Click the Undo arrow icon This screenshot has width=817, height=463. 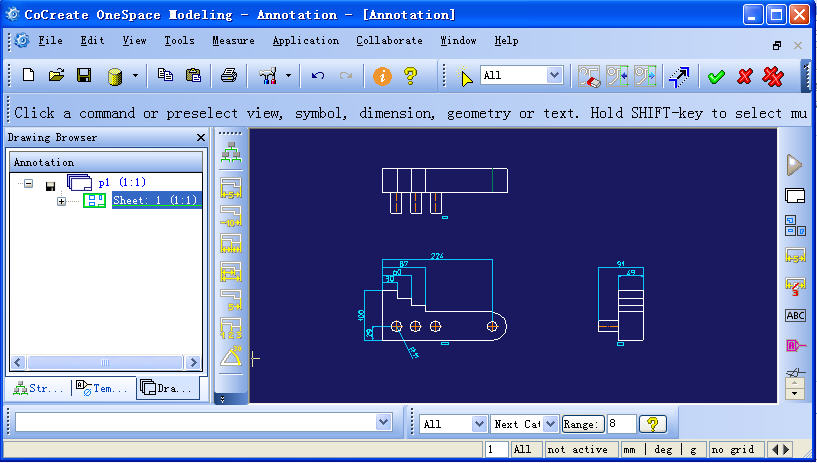point(317,76)
